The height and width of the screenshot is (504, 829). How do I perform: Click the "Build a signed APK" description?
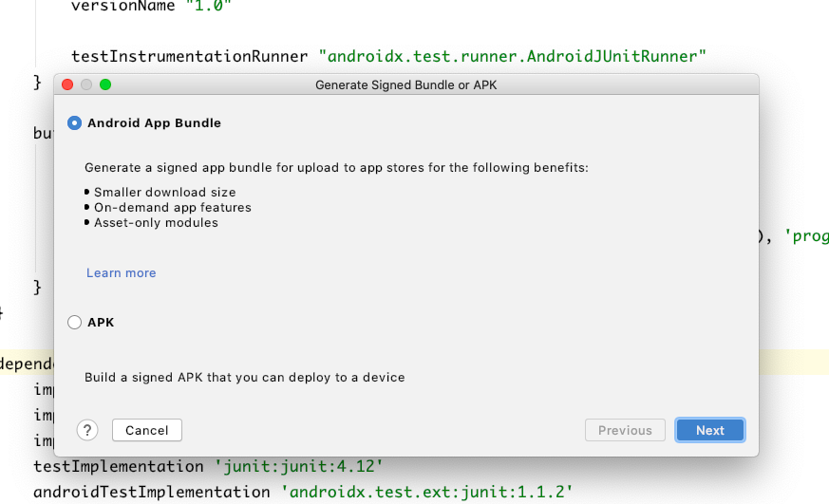coord(245,377)
